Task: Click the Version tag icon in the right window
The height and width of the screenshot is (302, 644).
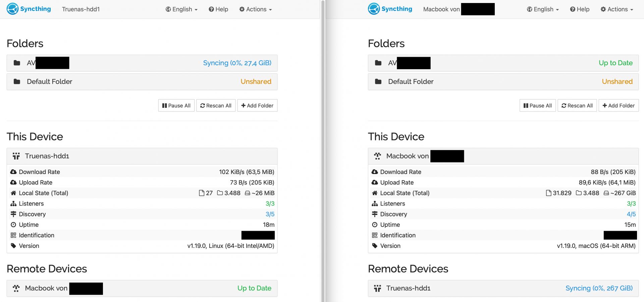Action: 375,246
